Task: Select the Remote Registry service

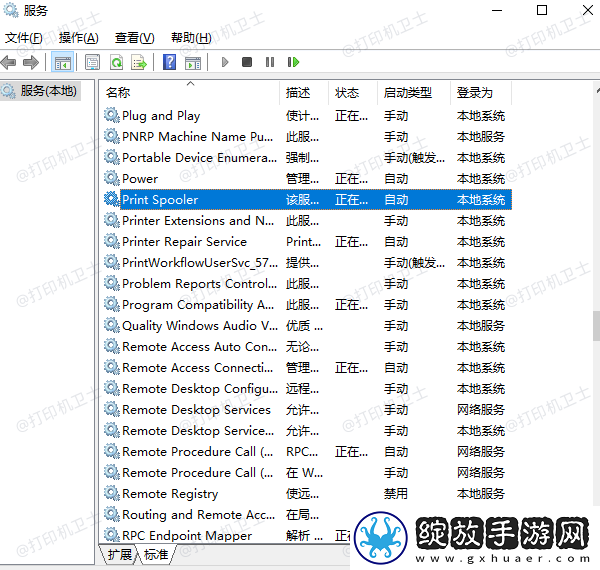Action: point(307,493)
